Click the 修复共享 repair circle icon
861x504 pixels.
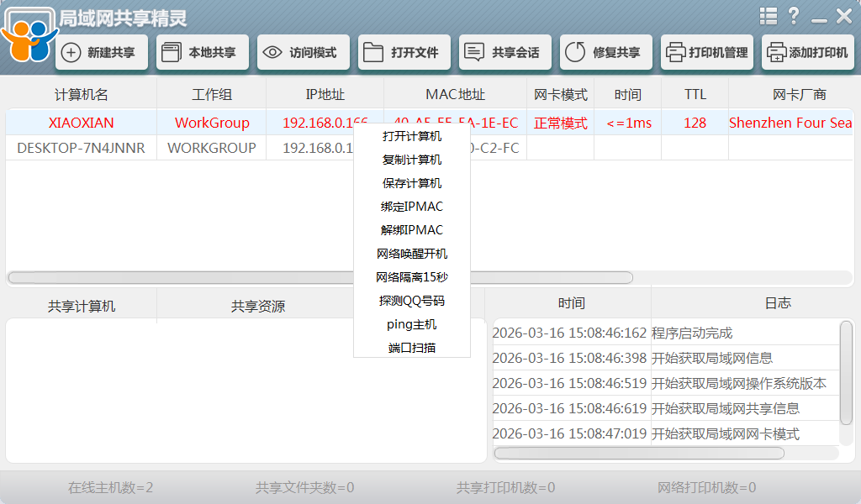click(575, 53)
